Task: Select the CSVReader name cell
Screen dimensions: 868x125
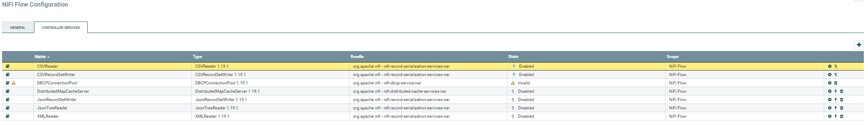Action: pyautogui.click(x=112, y=66)
